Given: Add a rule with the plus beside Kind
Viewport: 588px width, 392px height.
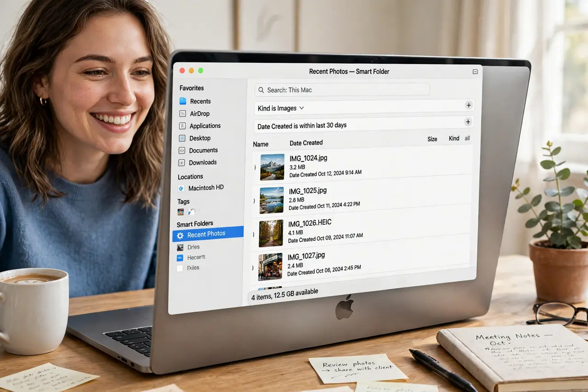Looking at the screenshot, I should pos(469,105).
